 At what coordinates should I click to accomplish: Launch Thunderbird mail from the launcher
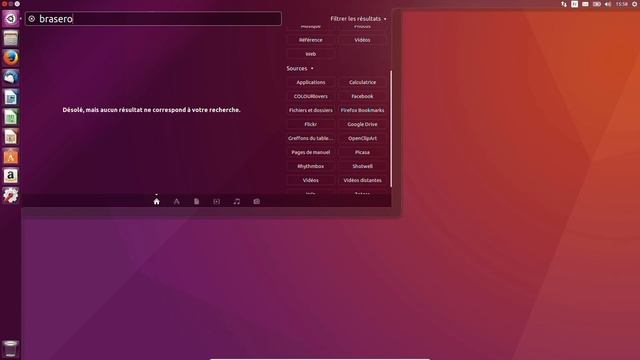[x=11, y=77]
